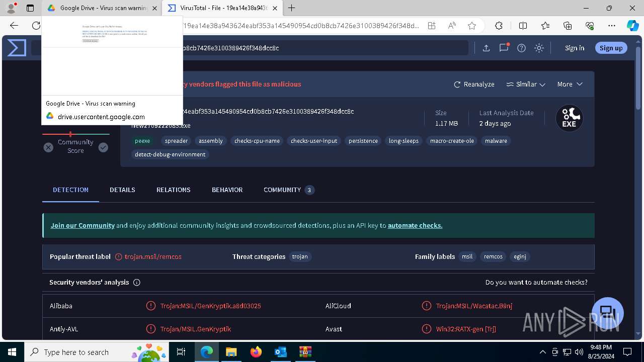644x362 pixels.
Task: Open the VirusTotal help icon
Action: click(522, 48)
